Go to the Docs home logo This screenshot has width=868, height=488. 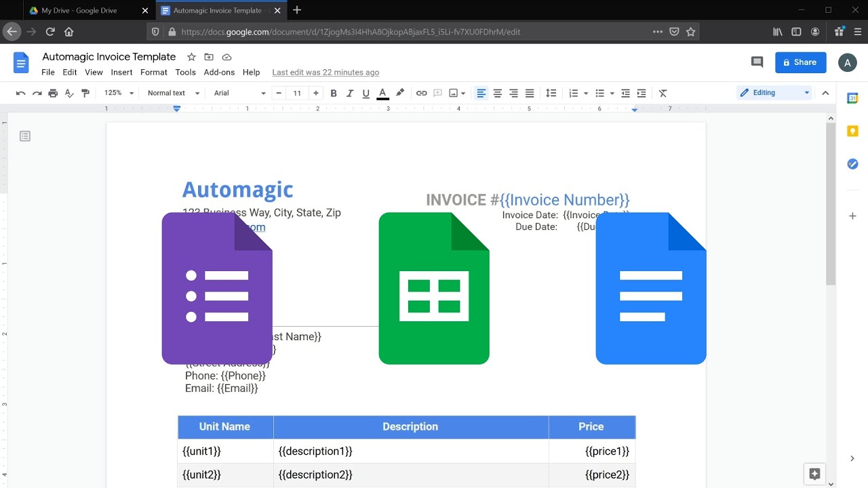[21, 63]
